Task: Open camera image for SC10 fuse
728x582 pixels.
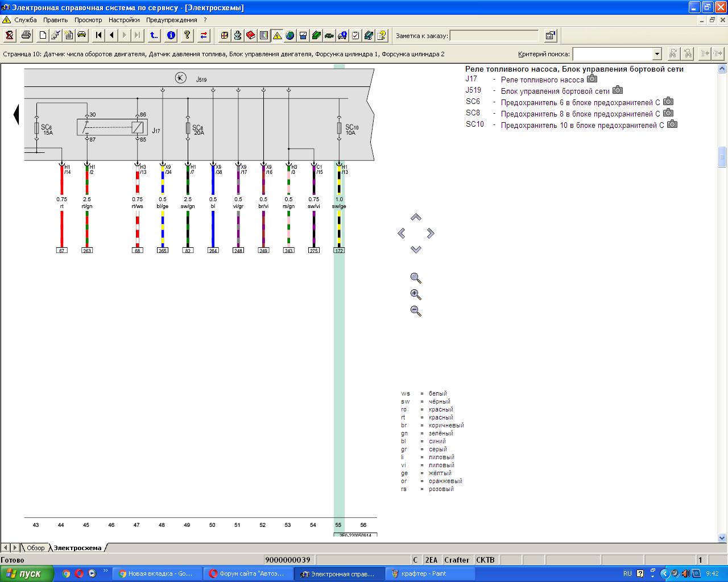Action: 672,124
